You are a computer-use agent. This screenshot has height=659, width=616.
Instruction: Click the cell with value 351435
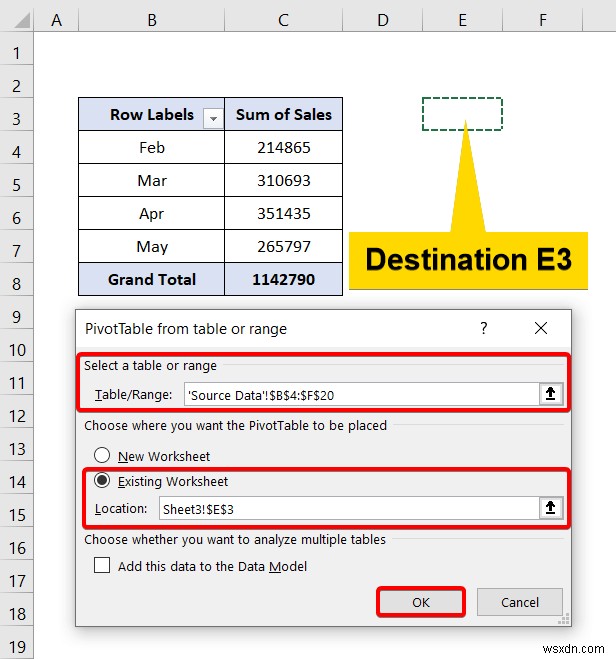pos(284,213)
